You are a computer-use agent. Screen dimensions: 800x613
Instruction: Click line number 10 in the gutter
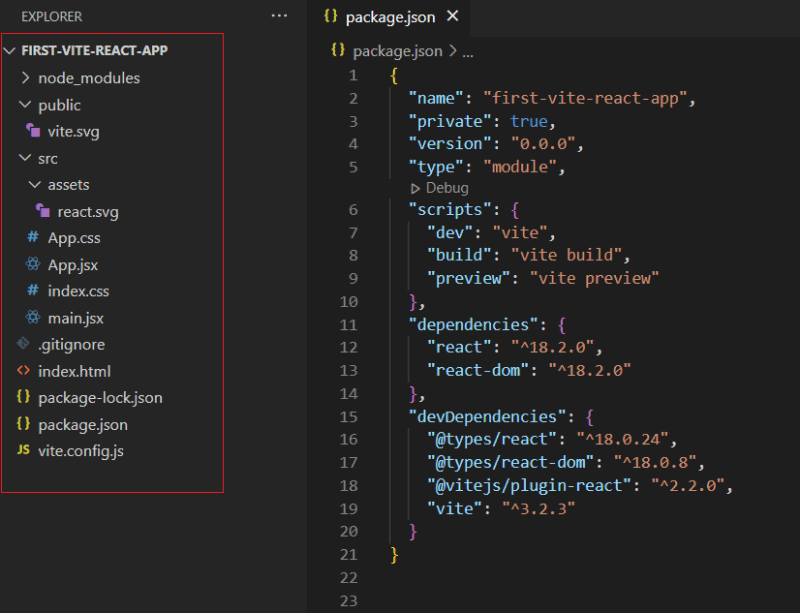click(349, 302)
